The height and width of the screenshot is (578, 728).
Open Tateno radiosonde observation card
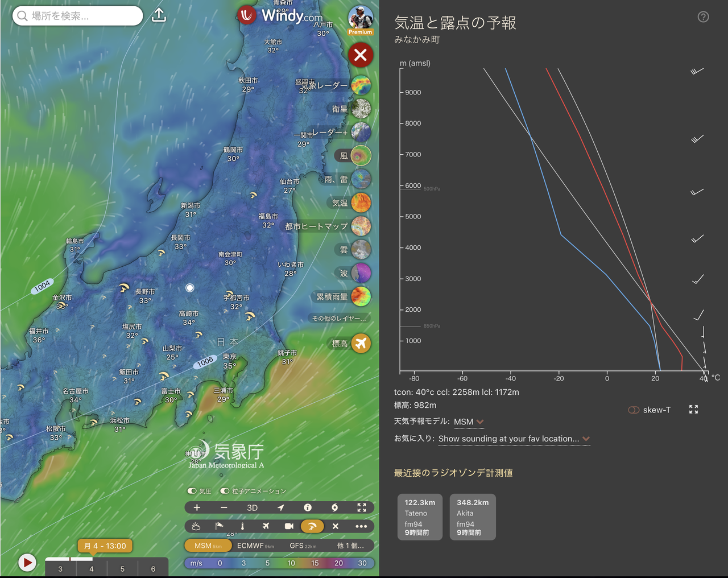tap(420, 517)
